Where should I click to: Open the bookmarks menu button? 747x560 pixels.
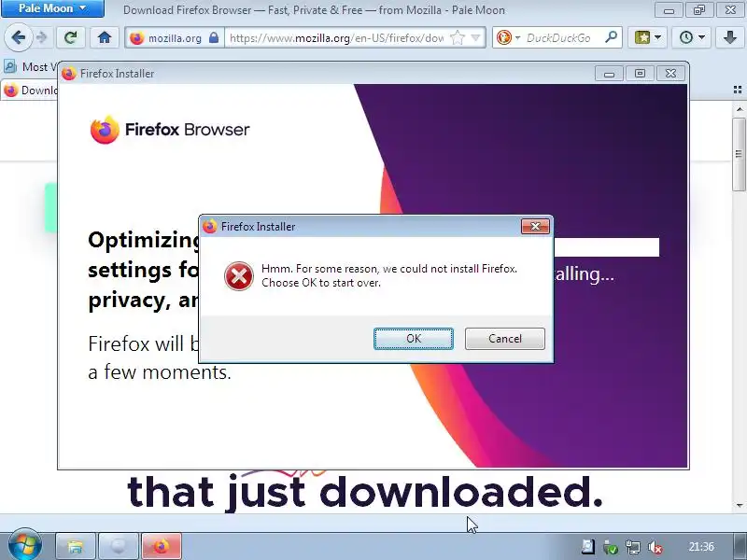(647, 37)
